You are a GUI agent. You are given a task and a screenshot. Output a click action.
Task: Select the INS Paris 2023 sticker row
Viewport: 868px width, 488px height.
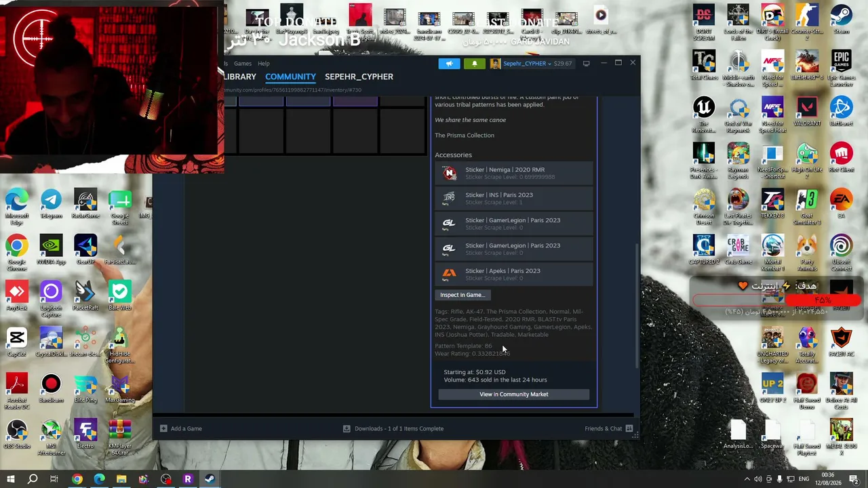coord(514,198)
